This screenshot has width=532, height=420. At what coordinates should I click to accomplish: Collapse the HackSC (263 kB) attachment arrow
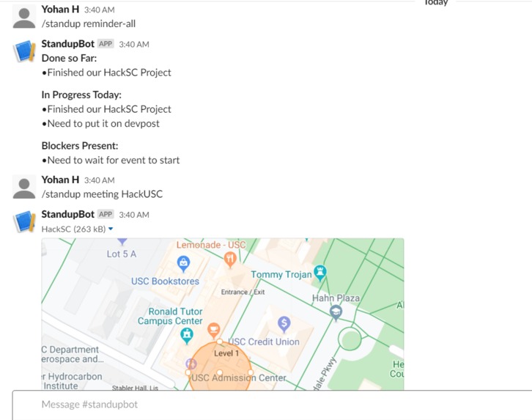pyautogui.click(x=111, y=229)
